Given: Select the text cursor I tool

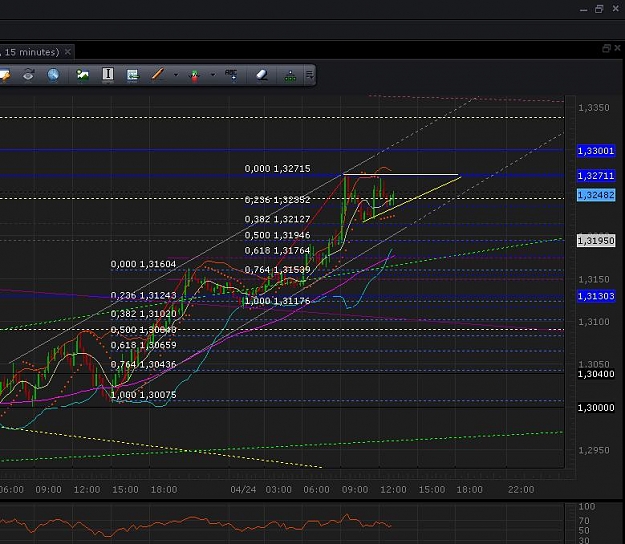Looking at the screenshot, I should click(x=108, y=75).
